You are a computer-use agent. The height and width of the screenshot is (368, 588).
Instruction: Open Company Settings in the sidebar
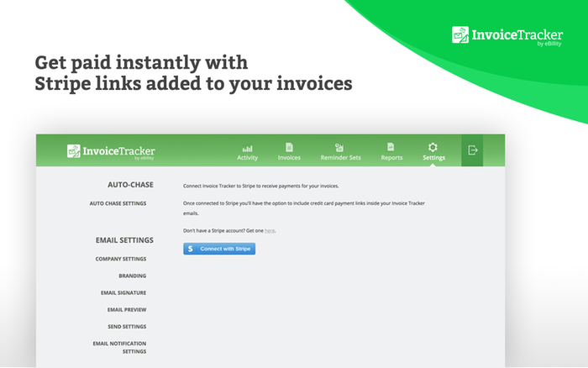121,259
